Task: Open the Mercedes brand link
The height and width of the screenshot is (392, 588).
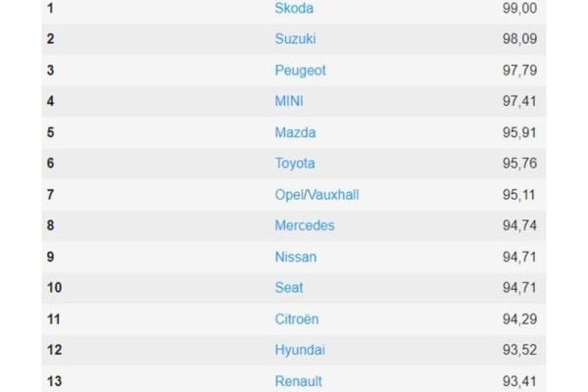Action: click(x=305, y=225)
